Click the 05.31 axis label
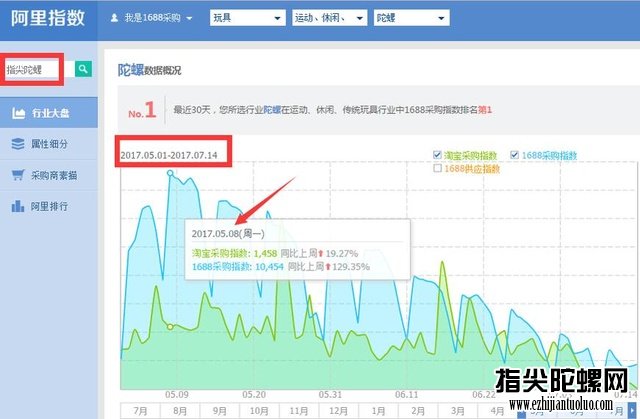This screenshot has width=640, height=419. 330,395
